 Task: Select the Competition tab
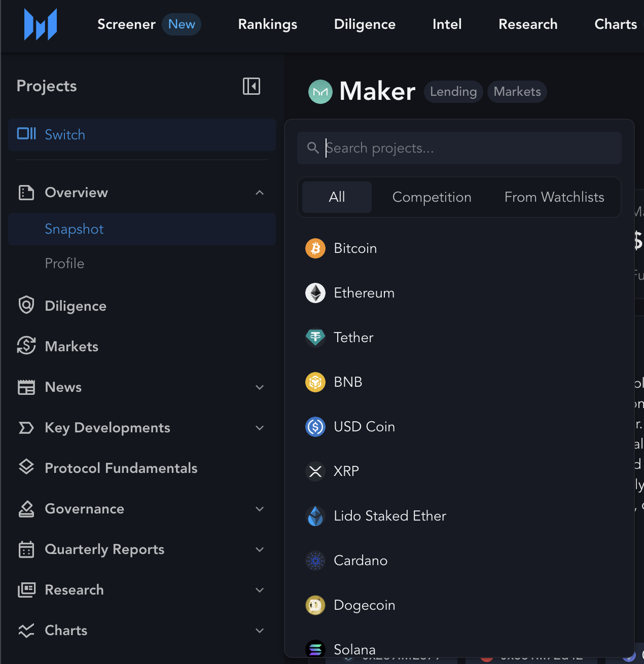pyautogui.click(x=432, y=197)
